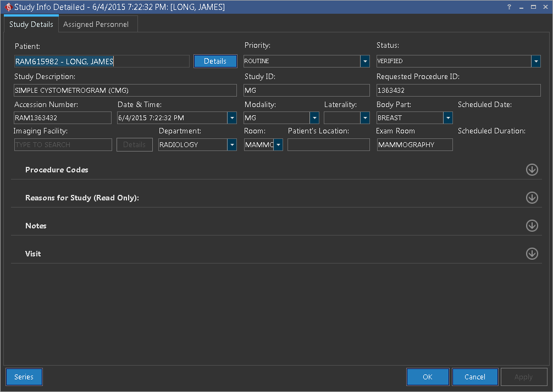Expand the Procedure Codes section arrow
Image resolution: width=553 pixels, height=392 pixels.
click(x=532, y=170)
